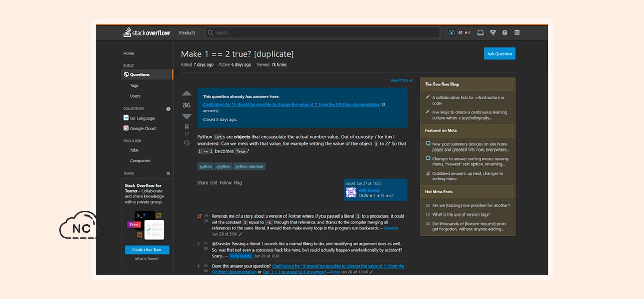Open Kelly Bundy's avatar in the asker card
This screenshot has height=299, width=644.
351,193
